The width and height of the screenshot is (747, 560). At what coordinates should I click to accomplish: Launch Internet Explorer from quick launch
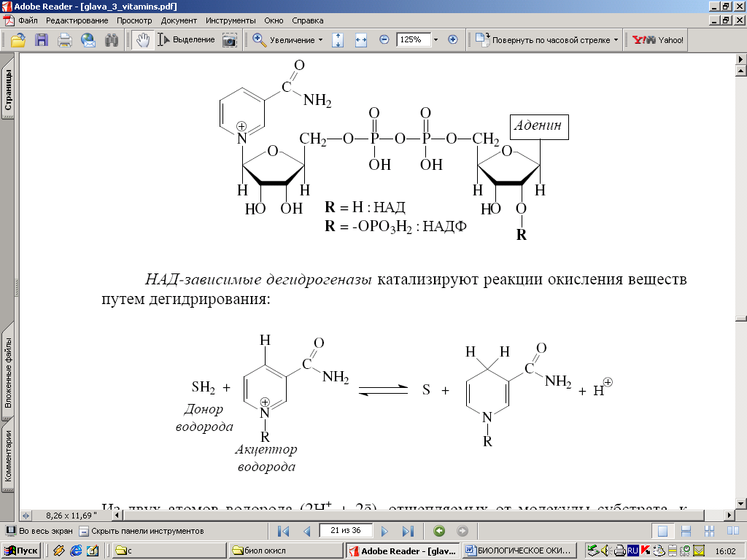pyautogui.click(x=76, y=551)
